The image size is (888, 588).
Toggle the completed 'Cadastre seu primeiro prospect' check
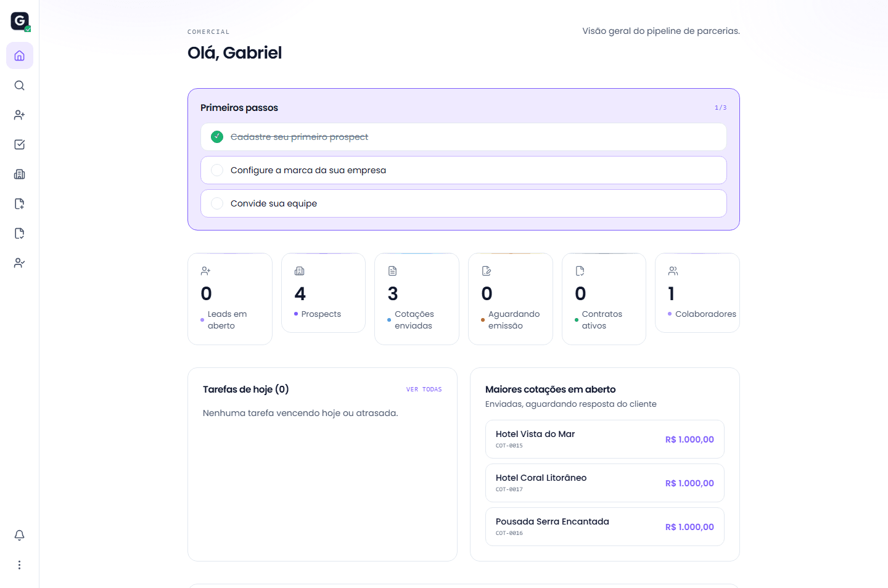pos(217,137)
